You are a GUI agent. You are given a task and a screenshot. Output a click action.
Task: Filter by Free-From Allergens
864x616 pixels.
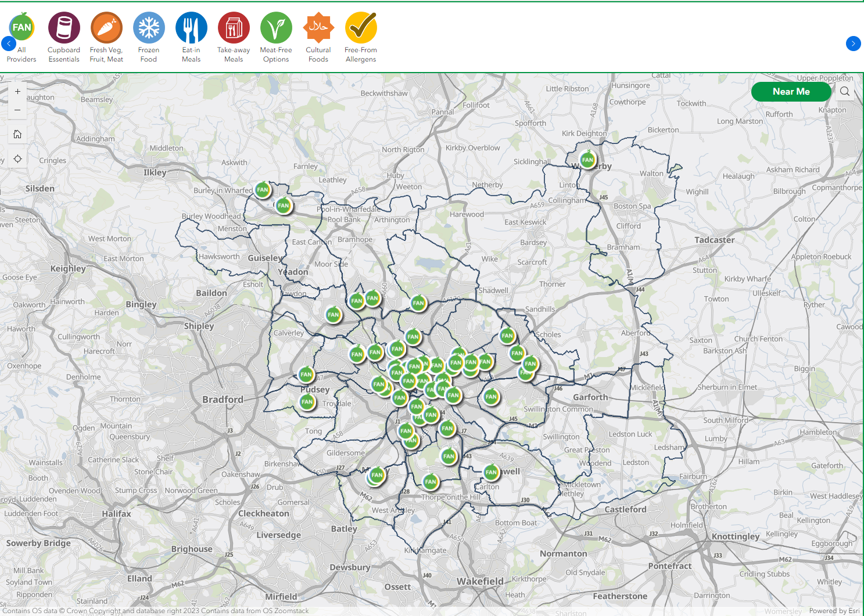[361, 28]
